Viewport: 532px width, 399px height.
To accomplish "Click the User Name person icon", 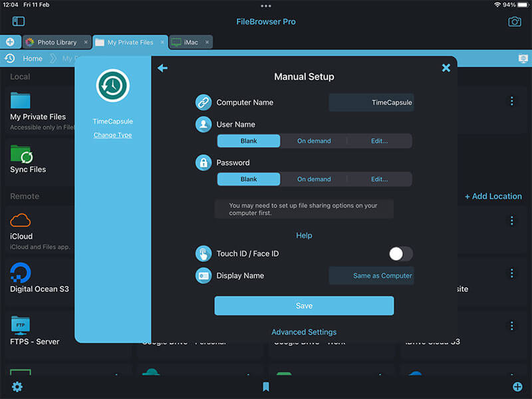I will (203, 124).
